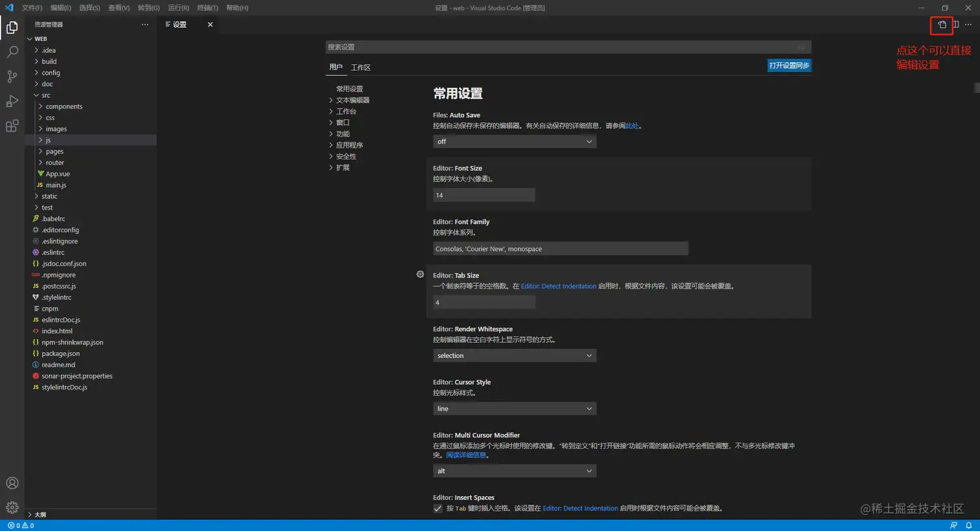Click the Tab Size input showing 4
This screenshot has height=531, width=980.
484,302
